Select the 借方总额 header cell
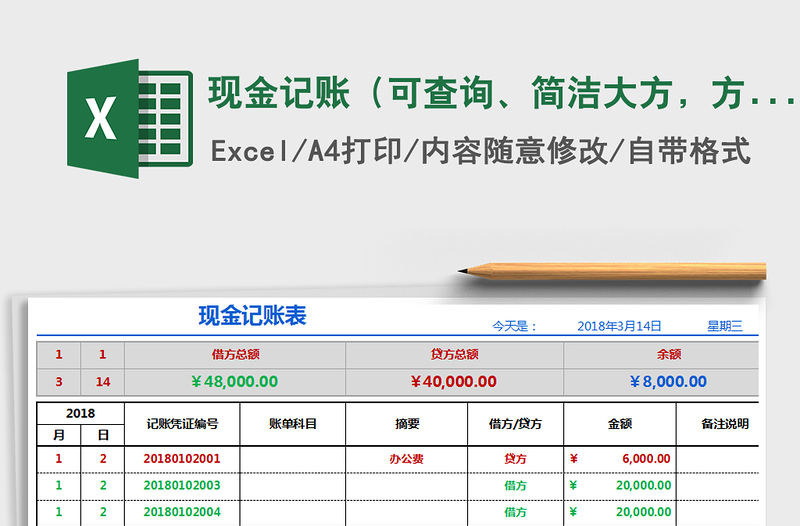Screen dimensions: 800x526 [x=235, y=355]
